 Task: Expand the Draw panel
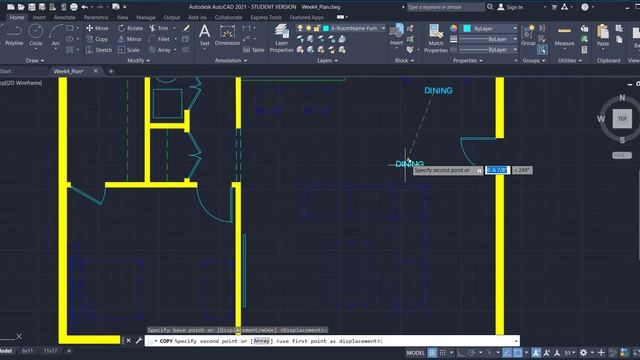(34, 60)
